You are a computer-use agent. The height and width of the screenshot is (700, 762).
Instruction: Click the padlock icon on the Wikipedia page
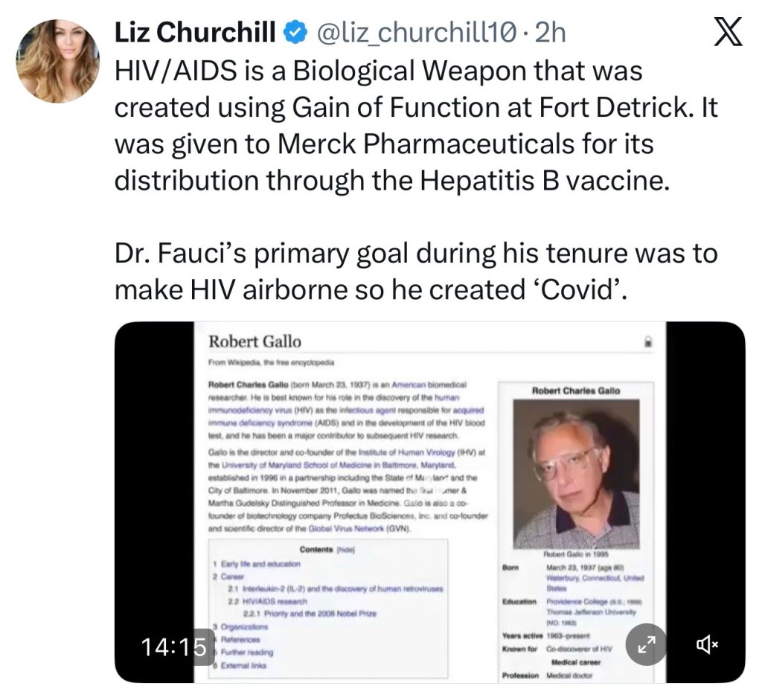[648, 342]
